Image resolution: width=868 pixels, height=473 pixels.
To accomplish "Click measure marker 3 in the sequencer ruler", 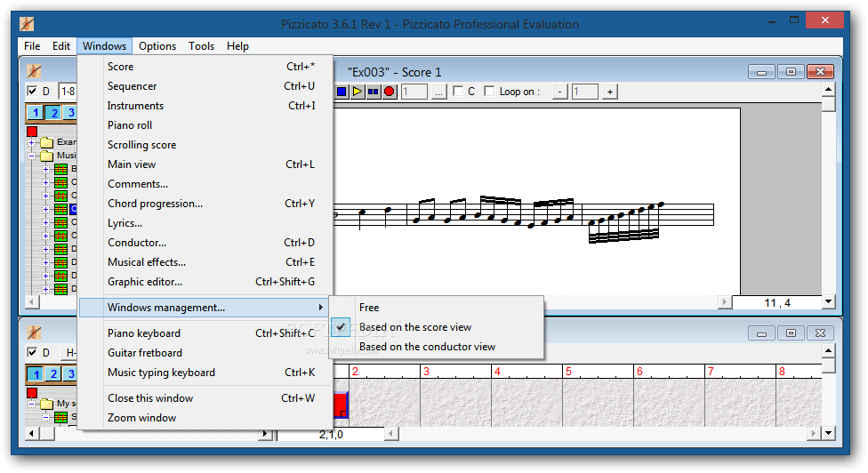I will (x=426, y=372).
